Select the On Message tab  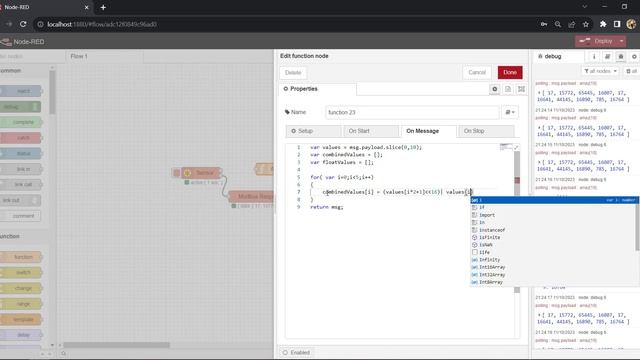[x=429, y=131]
